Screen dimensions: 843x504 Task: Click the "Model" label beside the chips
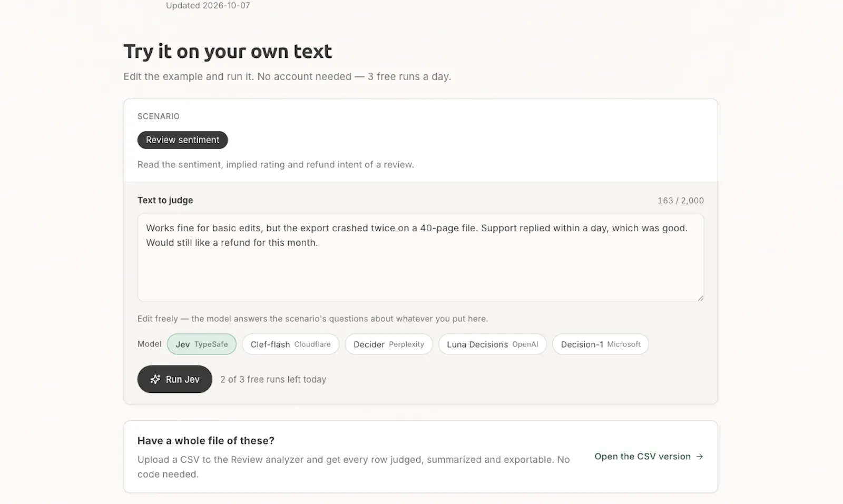coord(149,344)
